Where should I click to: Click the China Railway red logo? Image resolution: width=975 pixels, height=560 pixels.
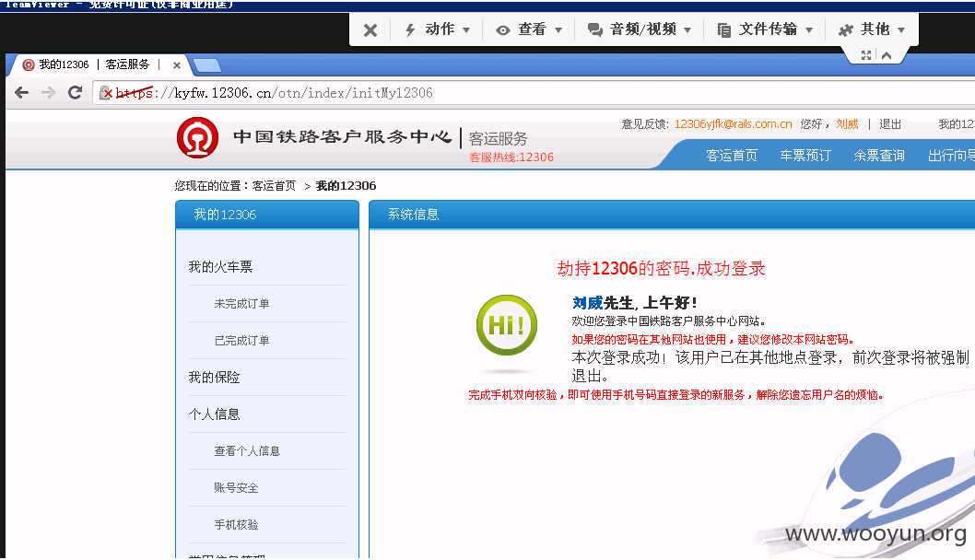point(198,138)
